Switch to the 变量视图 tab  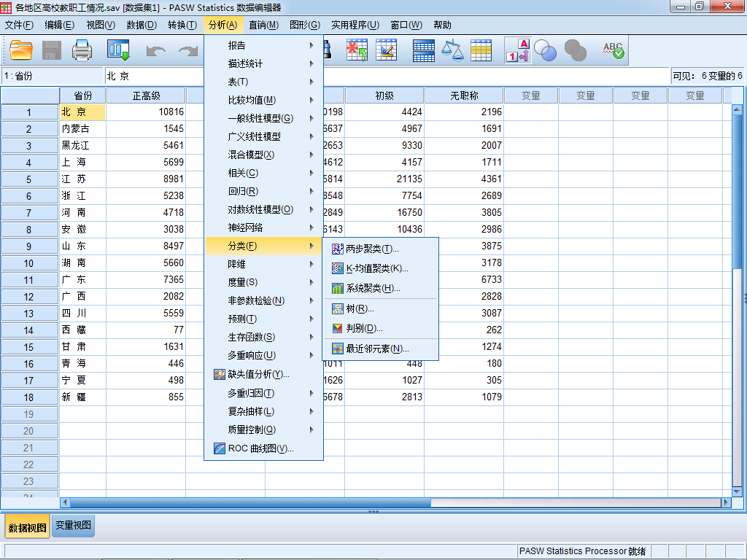pyautogui.click(x=74, y=525)
